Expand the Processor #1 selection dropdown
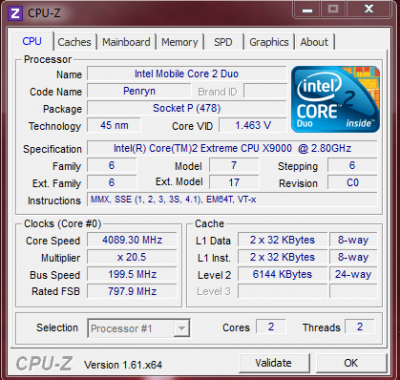This screenshot has width=400, height=380. tap(182, 328)
